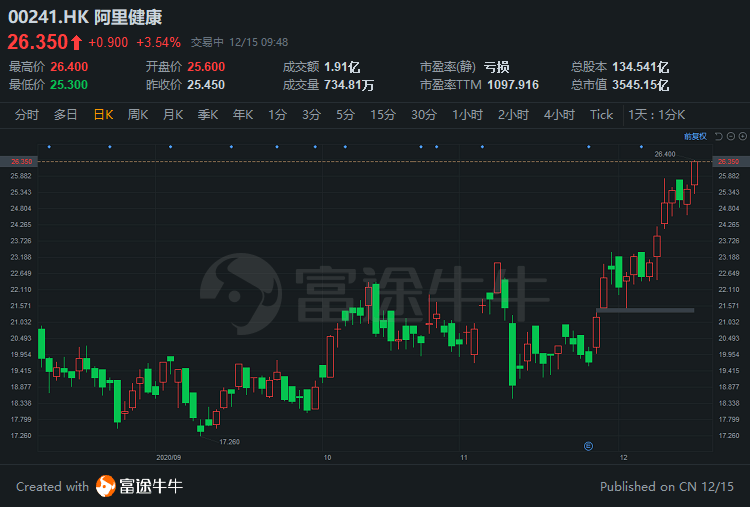Zoom in the chart with plus icon
The image size is (750, 507).
tap(742, 137)
